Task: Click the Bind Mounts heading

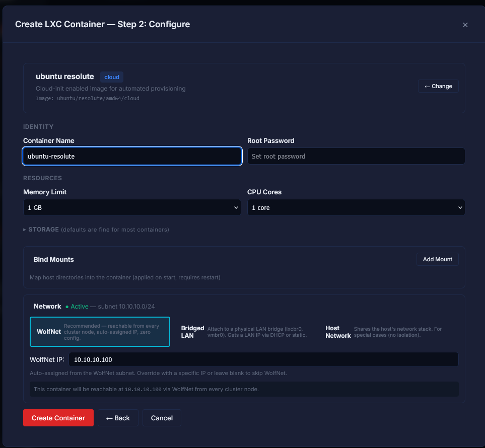Action: (54, 259)
